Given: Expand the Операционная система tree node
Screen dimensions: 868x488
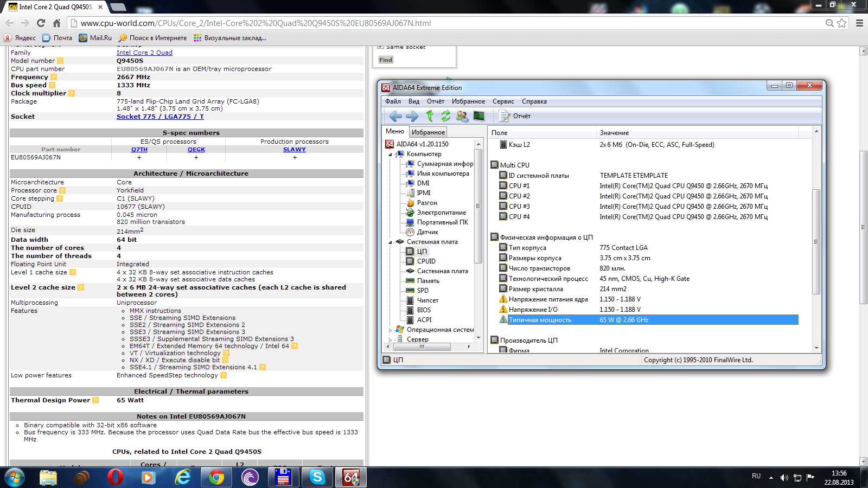Looking at the screenshot, I should tap(390, 330).
